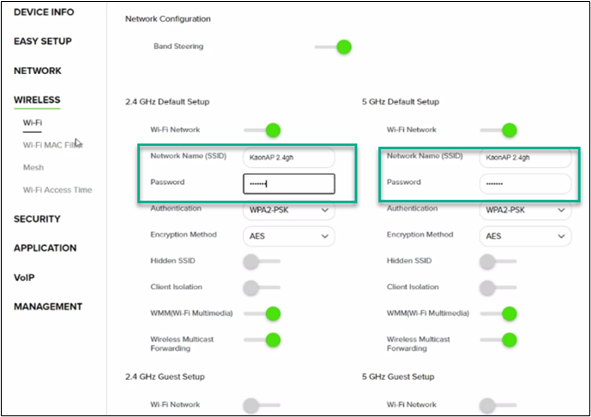Go to the SECURITY section
The height and width of the screenshot is (417, 591).
(37, 219)
